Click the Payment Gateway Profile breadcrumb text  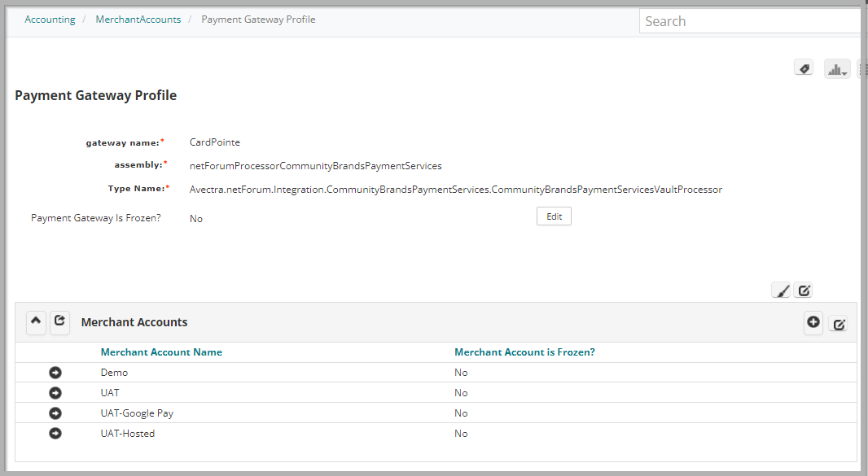[x=258, y=19]
